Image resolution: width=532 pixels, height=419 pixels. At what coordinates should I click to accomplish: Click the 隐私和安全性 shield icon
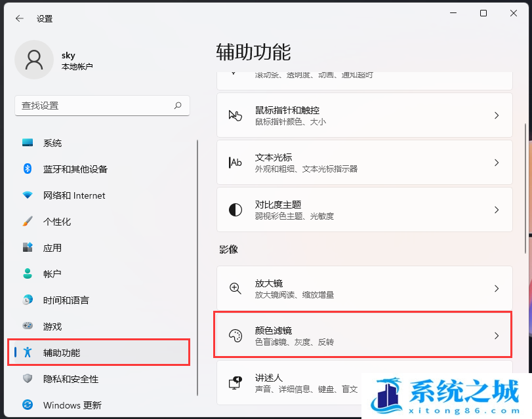[x=27, y=378]
